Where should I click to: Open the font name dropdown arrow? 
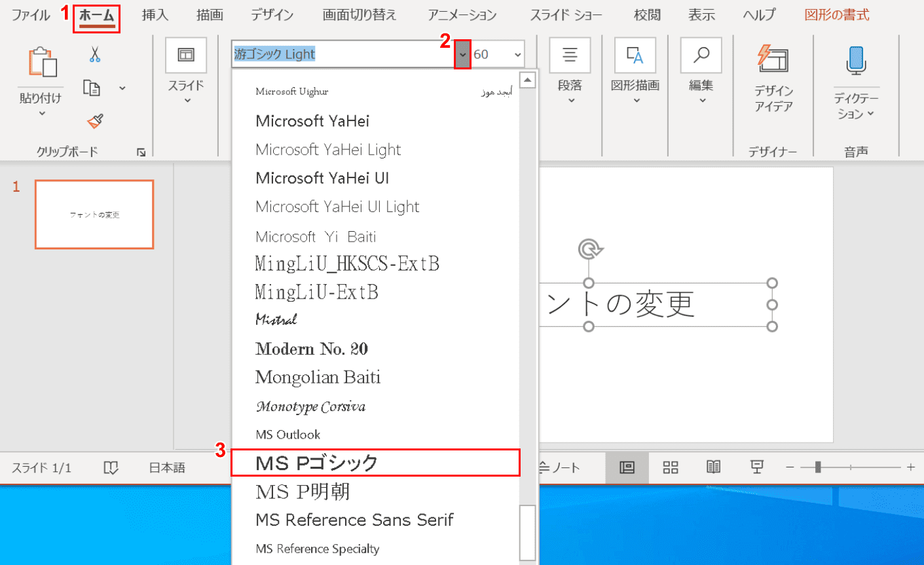[x=462, y=54]
